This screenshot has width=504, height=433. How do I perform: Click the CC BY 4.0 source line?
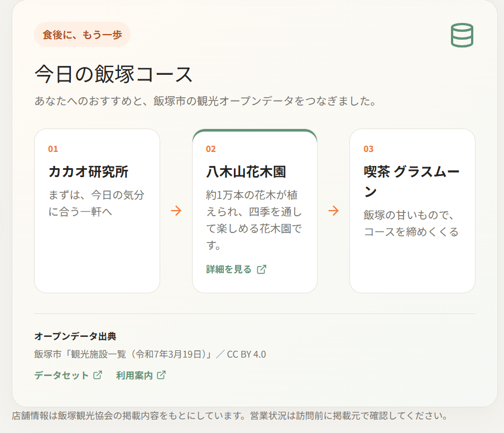coord(150,354)
